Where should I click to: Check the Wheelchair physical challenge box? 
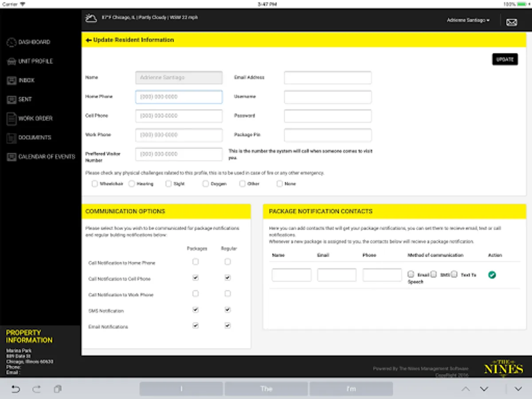94,184
